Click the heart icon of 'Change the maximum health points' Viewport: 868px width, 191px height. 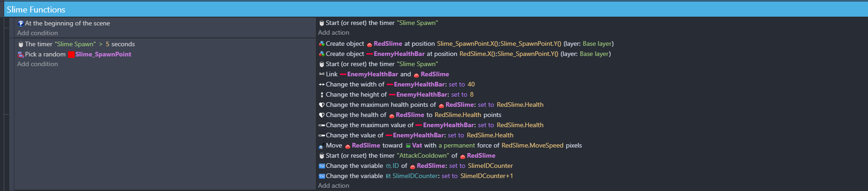[x=321, y=105]
